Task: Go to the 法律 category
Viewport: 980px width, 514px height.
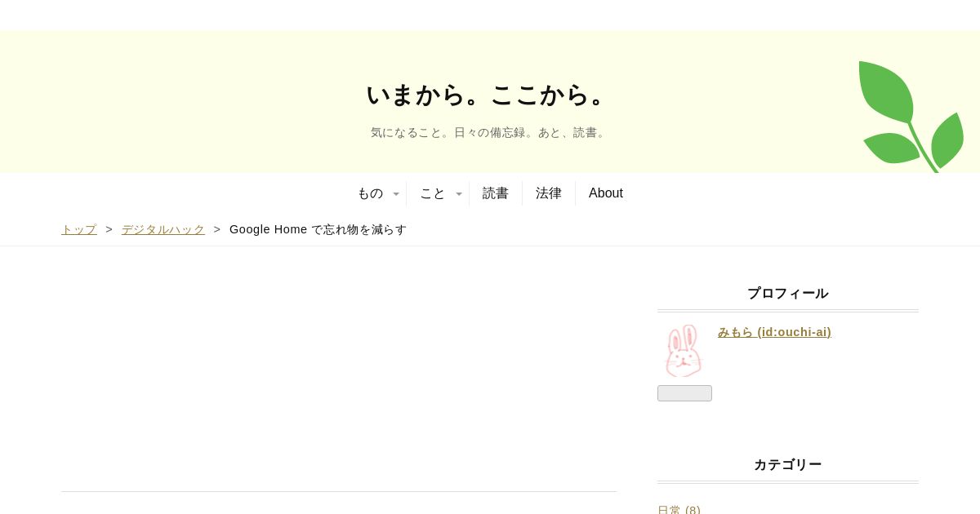Action: click(x=549, y=193)
